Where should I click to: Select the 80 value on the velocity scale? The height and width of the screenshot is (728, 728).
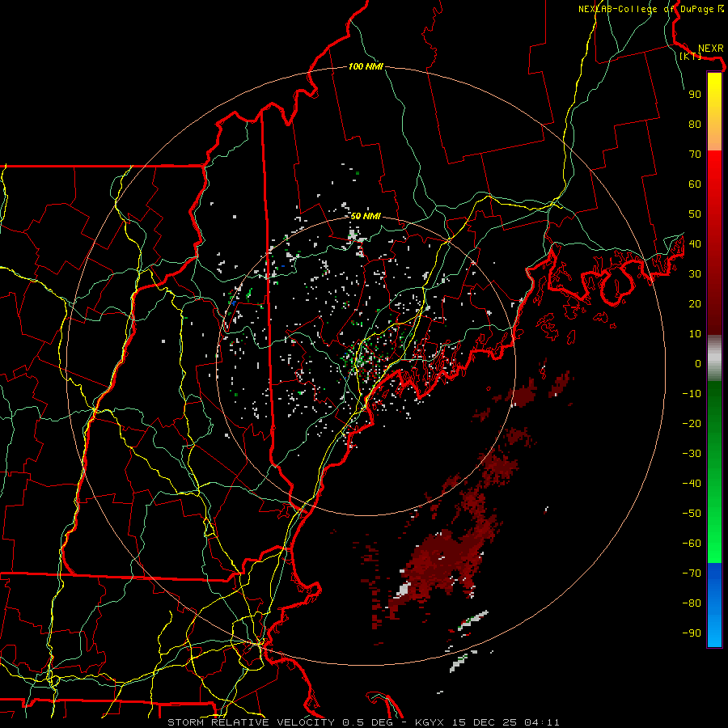tap(695, 125)
